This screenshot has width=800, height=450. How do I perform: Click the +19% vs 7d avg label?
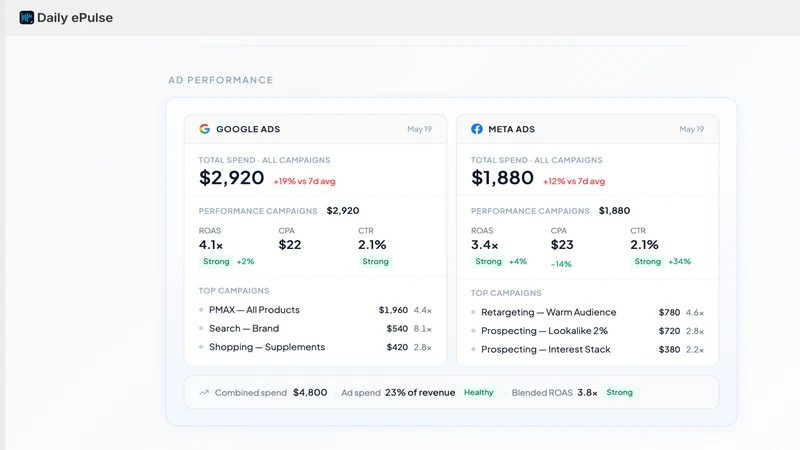click(x=305, y=181)
